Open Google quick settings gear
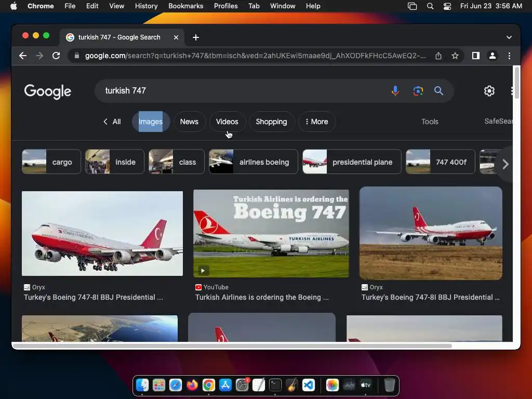 coord(489,90)
